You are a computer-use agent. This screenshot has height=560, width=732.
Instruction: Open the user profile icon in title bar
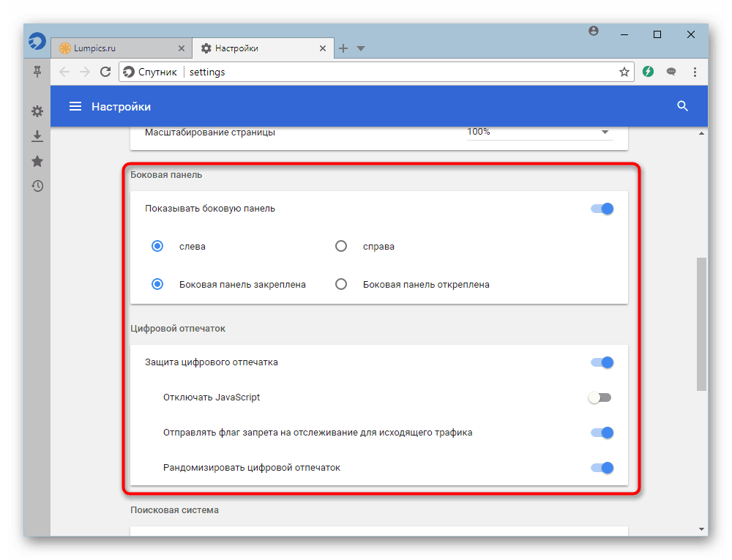point(594,31)
